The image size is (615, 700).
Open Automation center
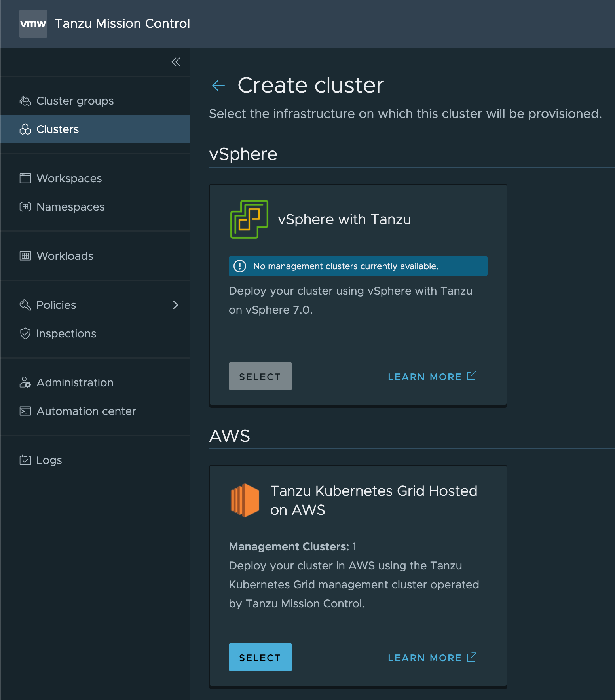pyautogui.click(x=95, y=411)
